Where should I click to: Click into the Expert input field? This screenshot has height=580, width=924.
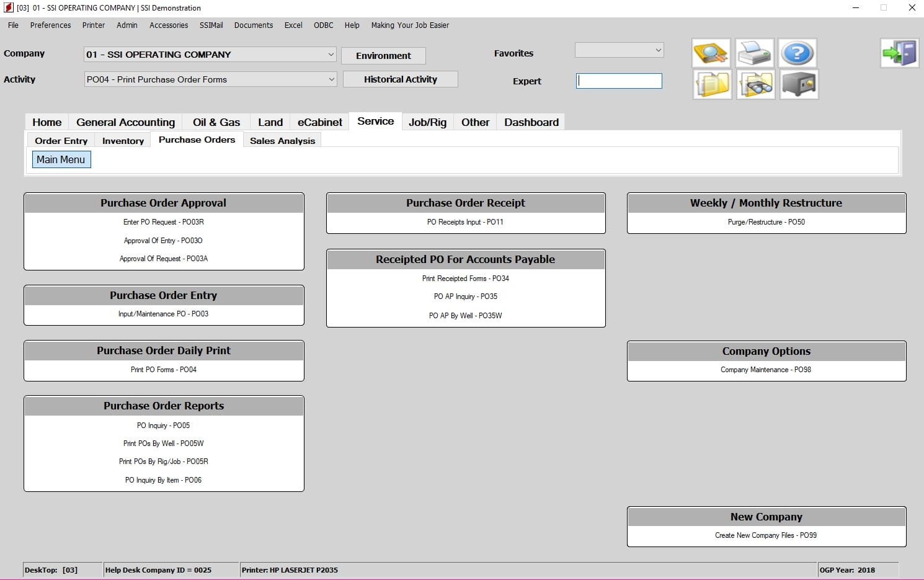[619, 81]
